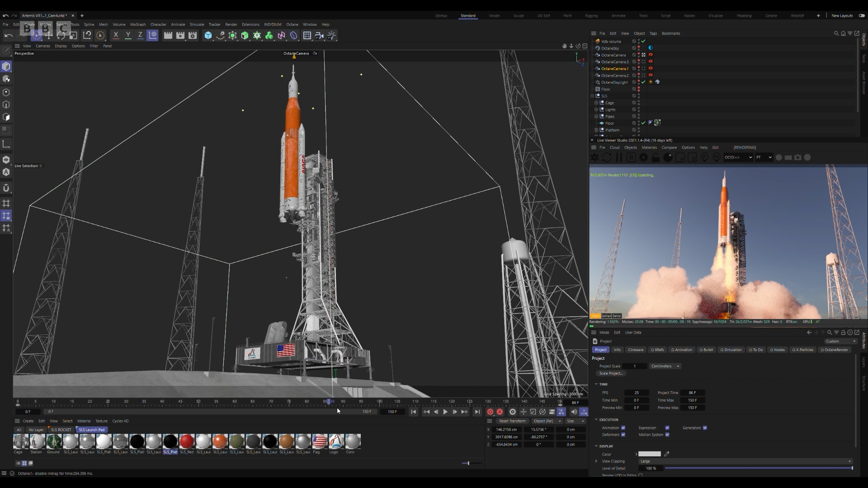The height and width of the screenshot is (488, 868).
Task: Open the Simulate menu
Action: click(x=197, y=24)
